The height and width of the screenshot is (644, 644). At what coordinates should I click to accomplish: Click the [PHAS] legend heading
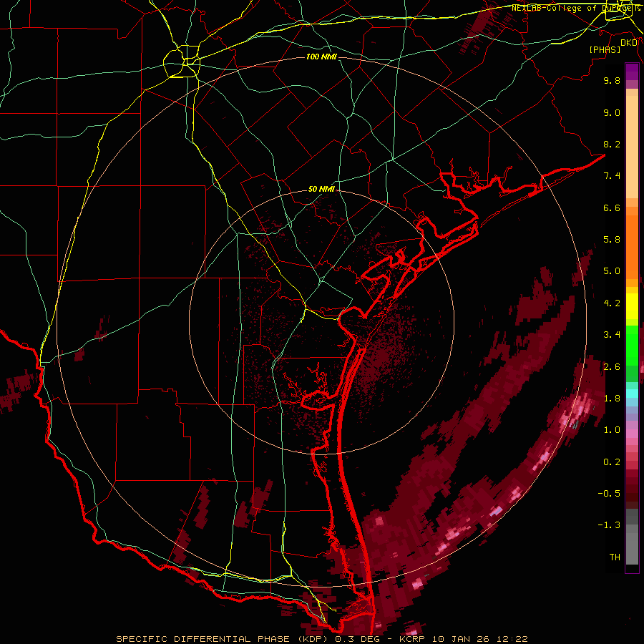[605, 49]
